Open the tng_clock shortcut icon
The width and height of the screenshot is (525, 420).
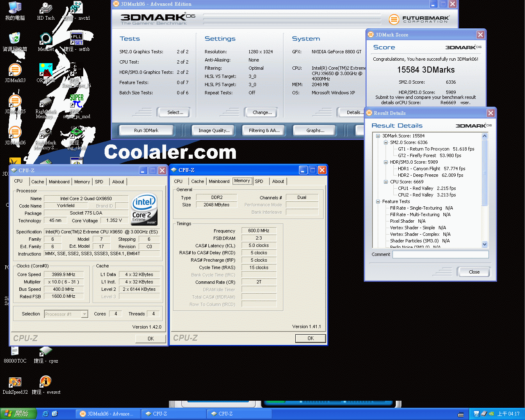click(77, 139)
